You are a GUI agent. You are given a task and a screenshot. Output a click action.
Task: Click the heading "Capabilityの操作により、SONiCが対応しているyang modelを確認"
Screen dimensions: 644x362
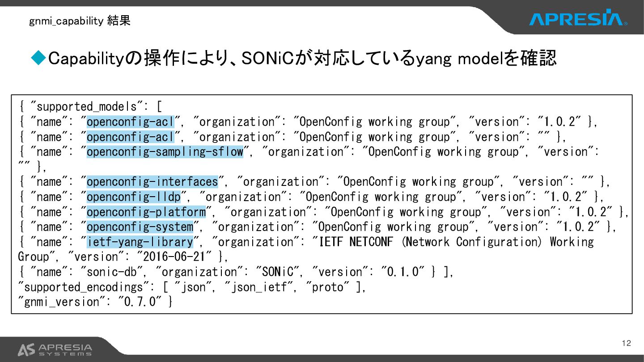pyautogui.click(x=302, y=58)
